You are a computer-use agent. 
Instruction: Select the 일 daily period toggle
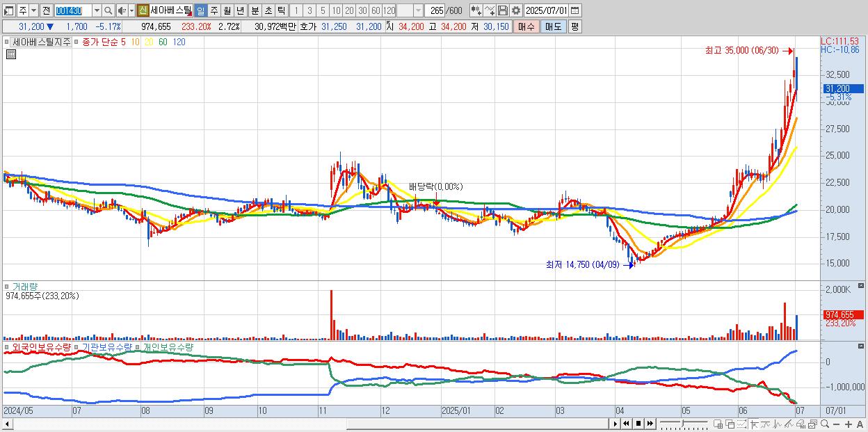pos(200,11)
